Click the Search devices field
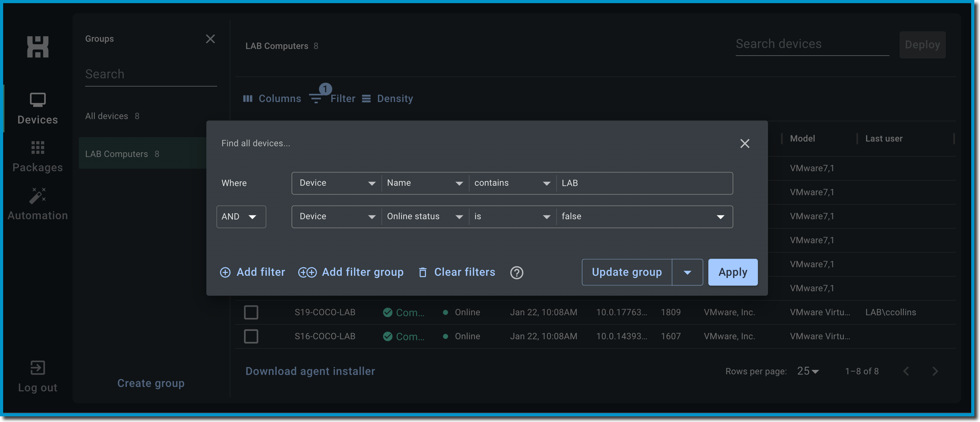The width and height of the screenshot is (980, 422). click(x=812, y=44)
